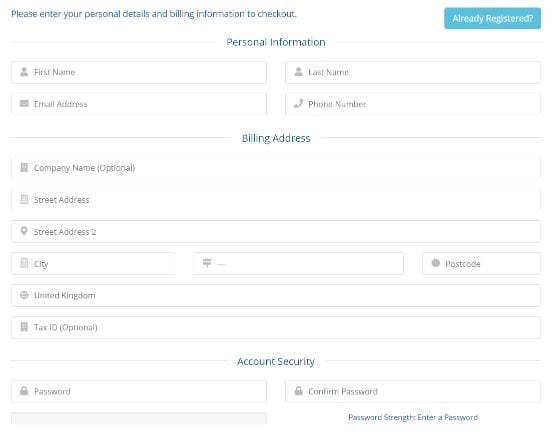Image resolution: width=558 pixels, height=440 pixels.
Task: Click the lock icon beside Confirm Password
Action: [x=299, y=391]
